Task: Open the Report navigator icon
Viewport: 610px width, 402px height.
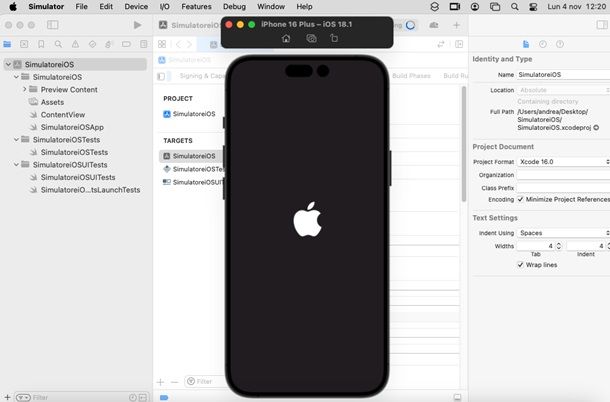Action: tap(144, 44)
